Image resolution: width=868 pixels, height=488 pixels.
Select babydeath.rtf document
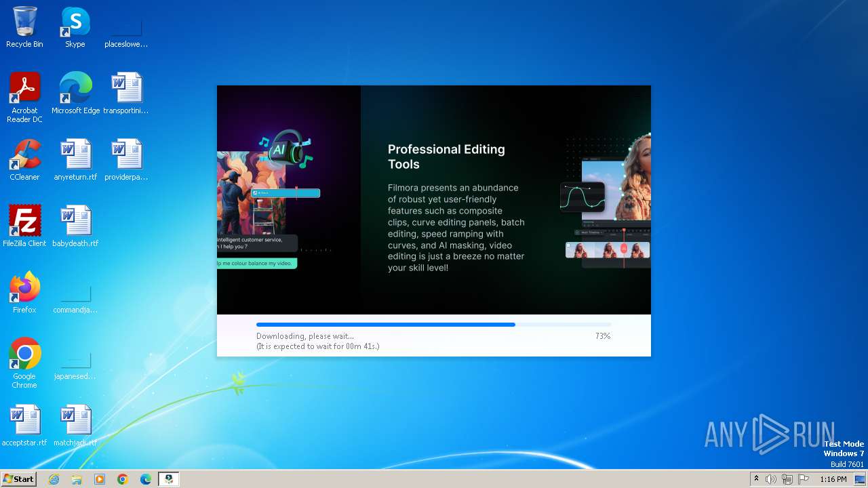[x=75, y=226]
